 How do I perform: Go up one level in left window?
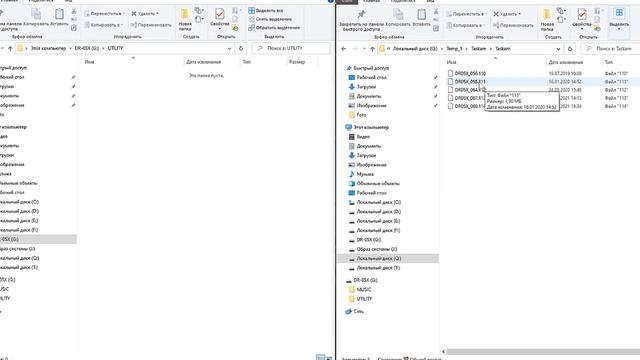tap(10, 49)
